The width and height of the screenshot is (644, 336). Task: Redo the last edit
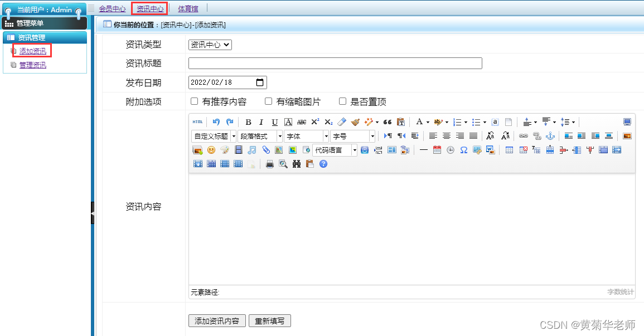230,122
